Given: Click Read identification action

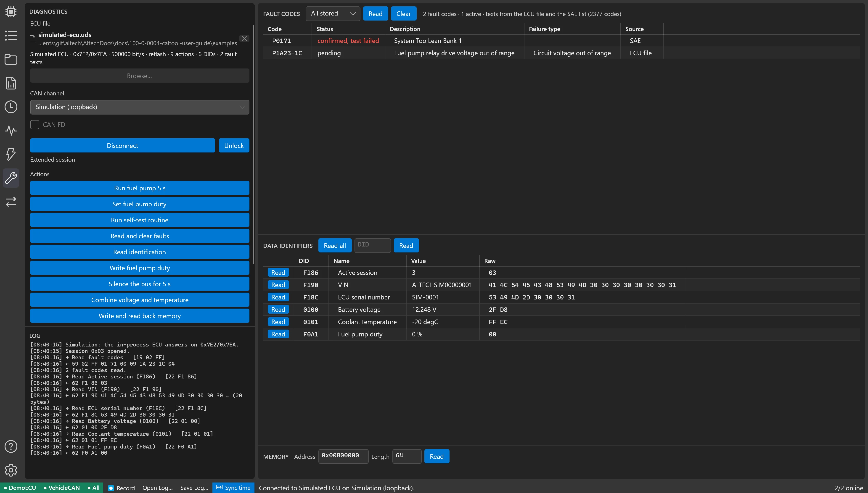Looking at the screenshot, I should [140, 252].
